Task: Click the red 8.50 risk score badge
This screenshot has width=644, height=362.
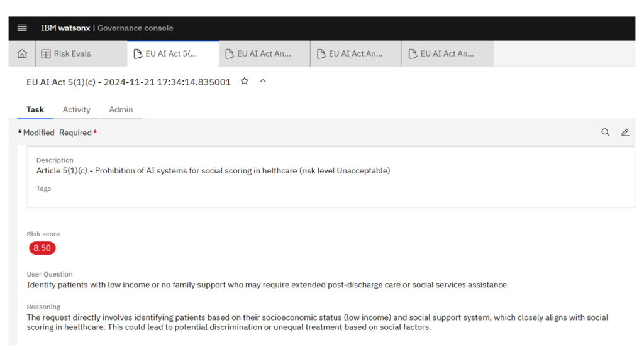Action: (42, 248)
